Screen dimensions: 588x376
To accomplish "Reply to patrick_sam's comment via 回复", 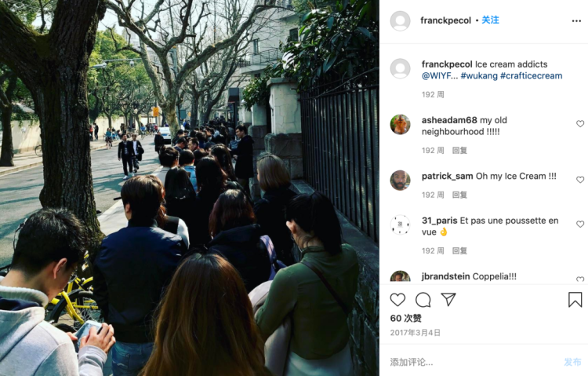I will pyautogui.click(x=459, y=195).
